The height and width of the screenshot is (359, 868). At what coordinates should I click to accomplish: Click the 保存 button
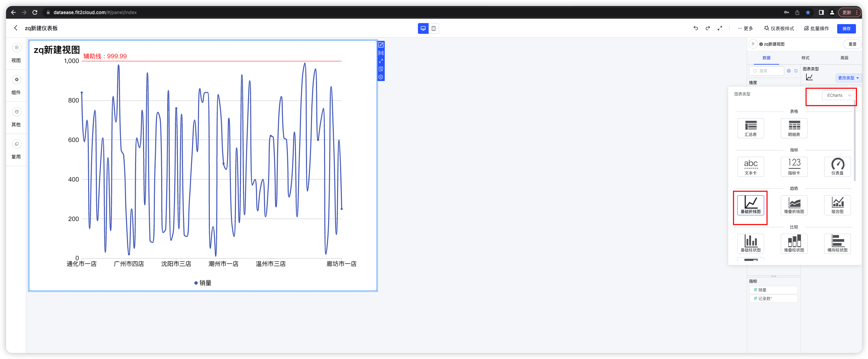(847, 28)
